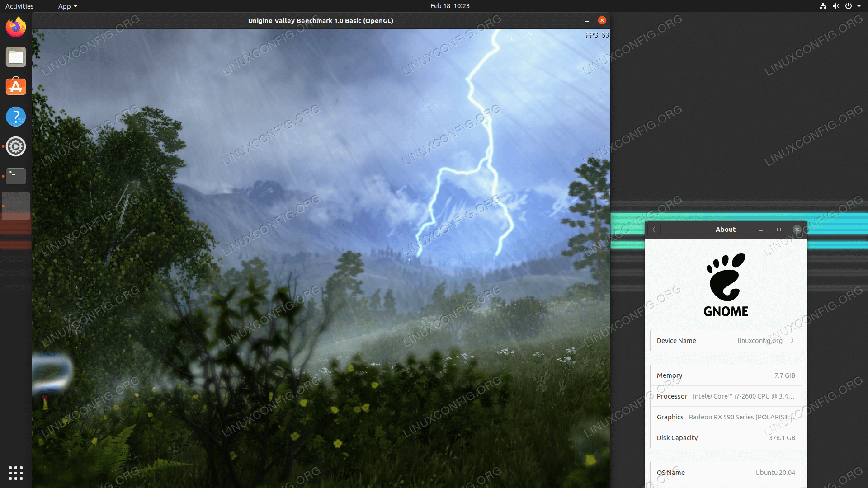Image resolution: width=868 pixels, height=488 pixels.
Task: Open Settings gear icon in dock
Action: pos(16,146)
